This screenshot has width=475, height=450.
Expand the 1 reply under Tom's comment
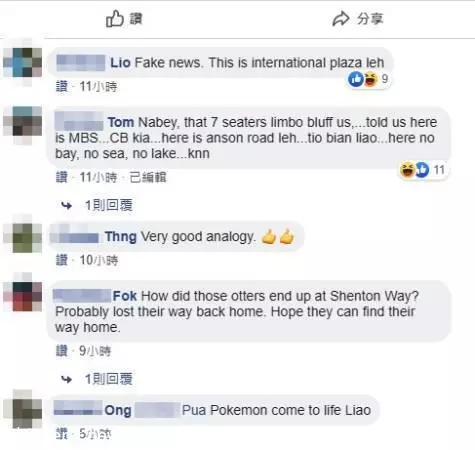click(x=109, y=205)
